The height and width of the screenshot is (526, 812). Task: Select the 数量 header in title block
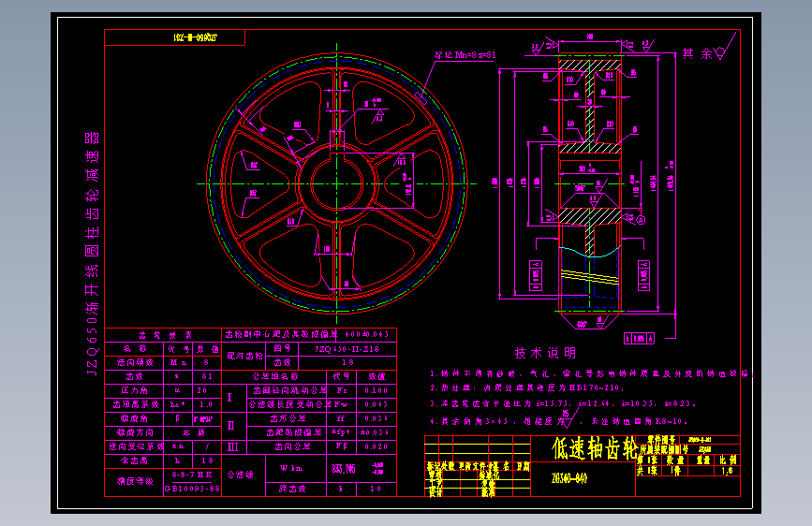coord(674,460)
